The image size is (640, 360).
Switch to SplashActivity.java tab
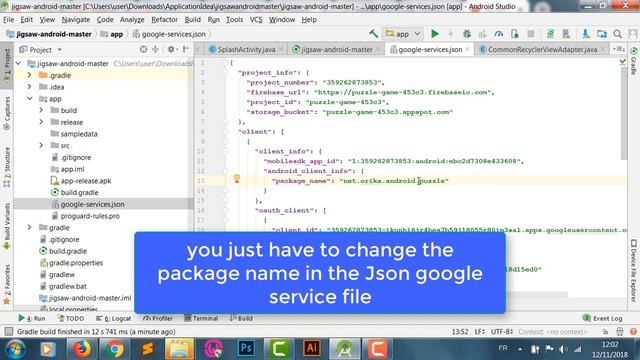(x=245, y=49)
